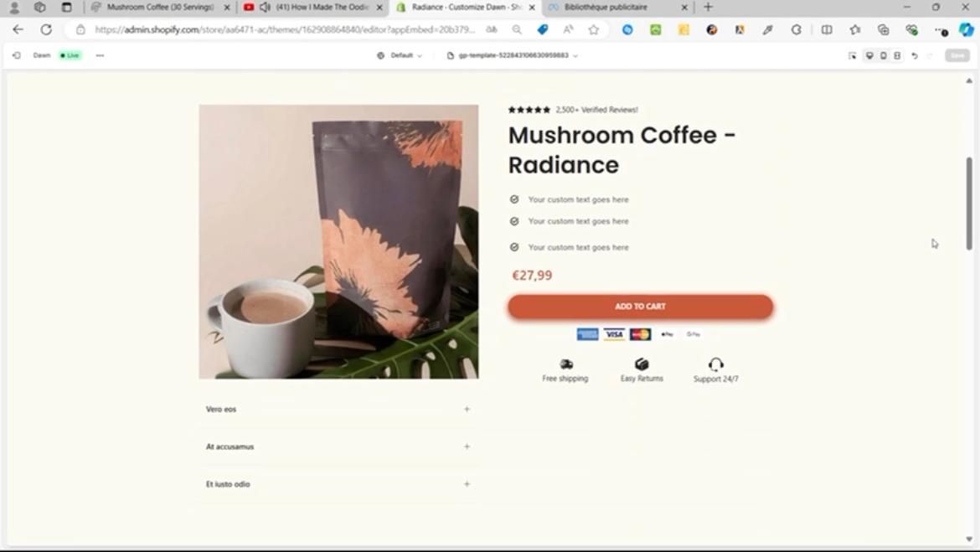
Task: Open the workspaces icon
Action: [x=40, y=8]
